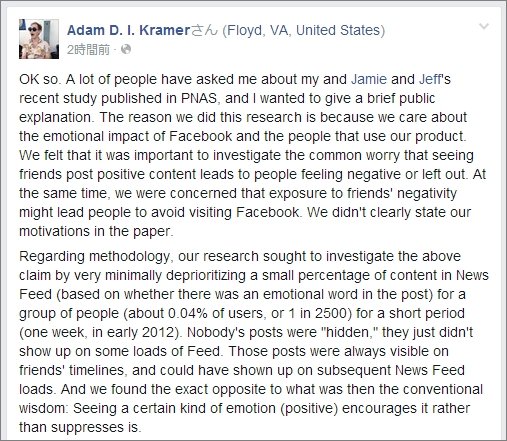
Task: Expand the post options chevron menu
Action: 484,26
